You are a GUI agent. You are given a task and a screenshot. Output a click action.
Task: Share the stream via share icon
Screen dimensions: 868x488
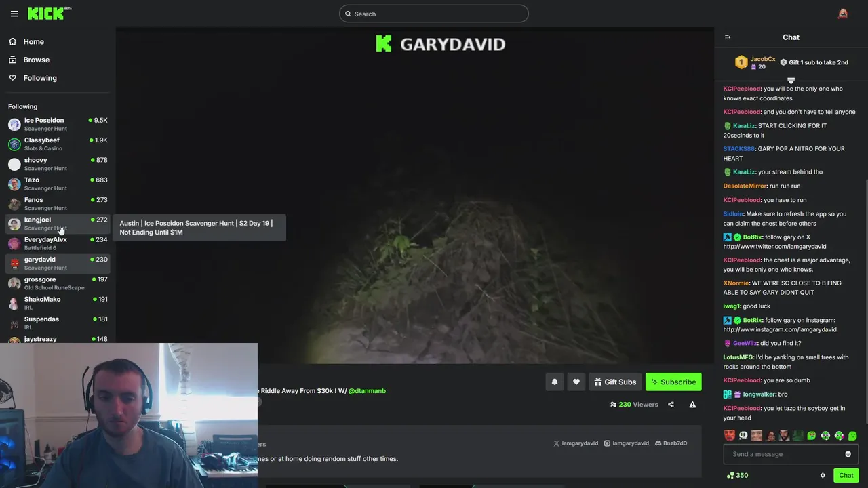[671, 405]
